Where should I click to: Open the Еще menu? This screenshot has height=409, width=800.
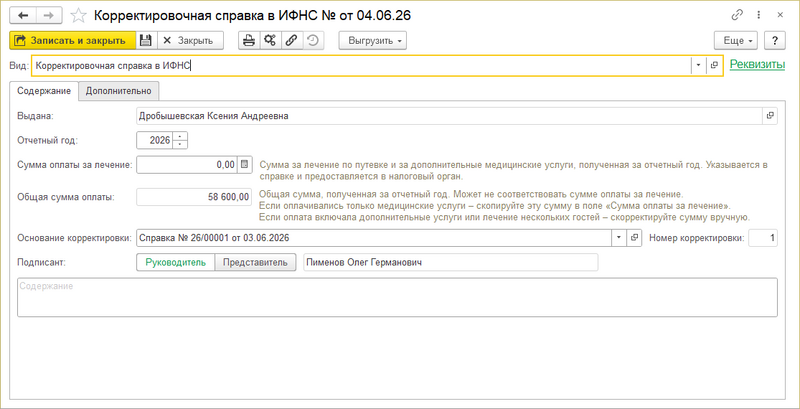(x=736, y=40)
